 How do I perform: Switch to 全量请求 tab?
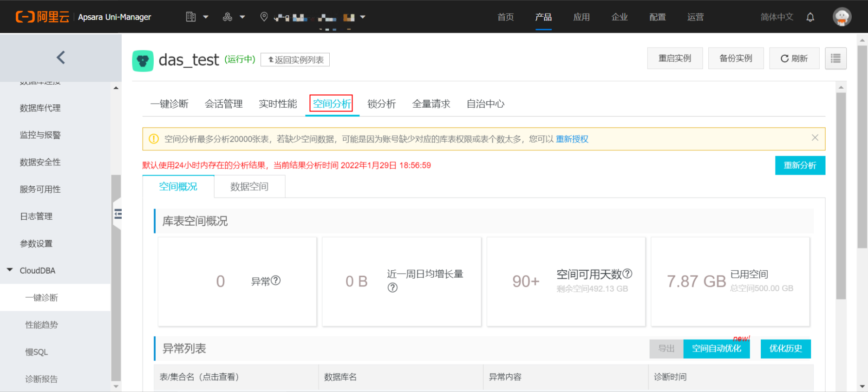431,104
